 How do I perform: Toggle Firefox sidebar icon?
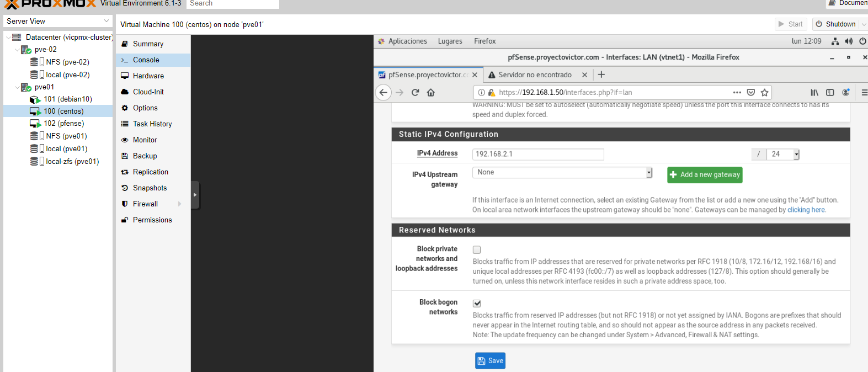point(830,92)
